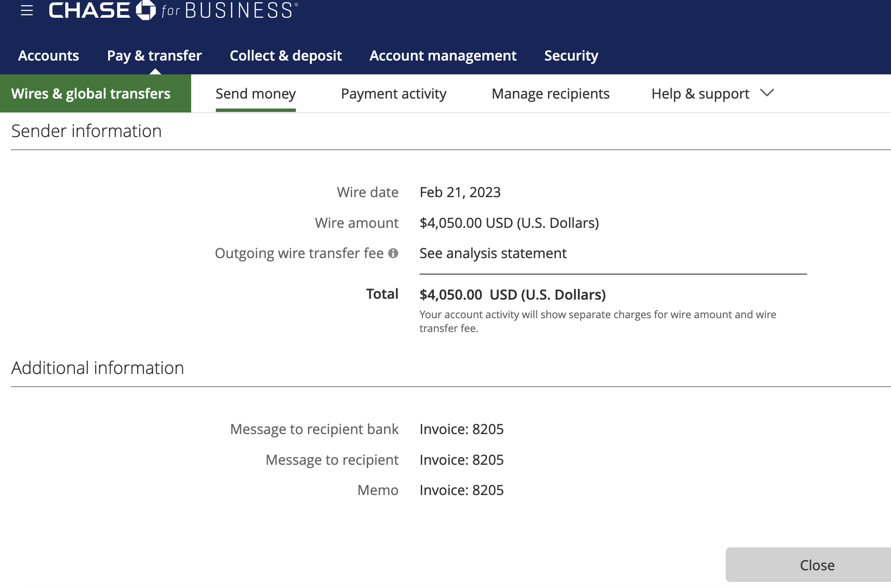The image size is (891, 588).
Task: Click the See analysis statement text
Action: [493, 253]
